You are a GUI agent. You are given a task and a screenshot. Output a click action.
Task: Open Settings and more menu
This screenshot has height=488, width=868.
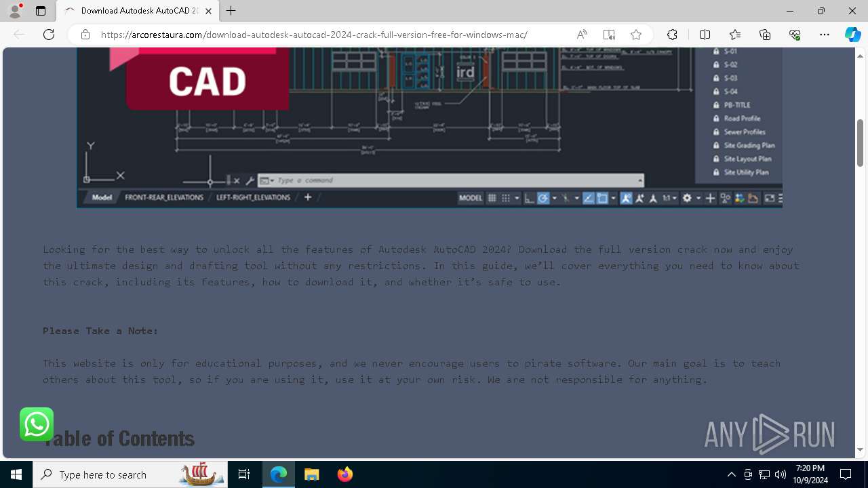point(825,35)
